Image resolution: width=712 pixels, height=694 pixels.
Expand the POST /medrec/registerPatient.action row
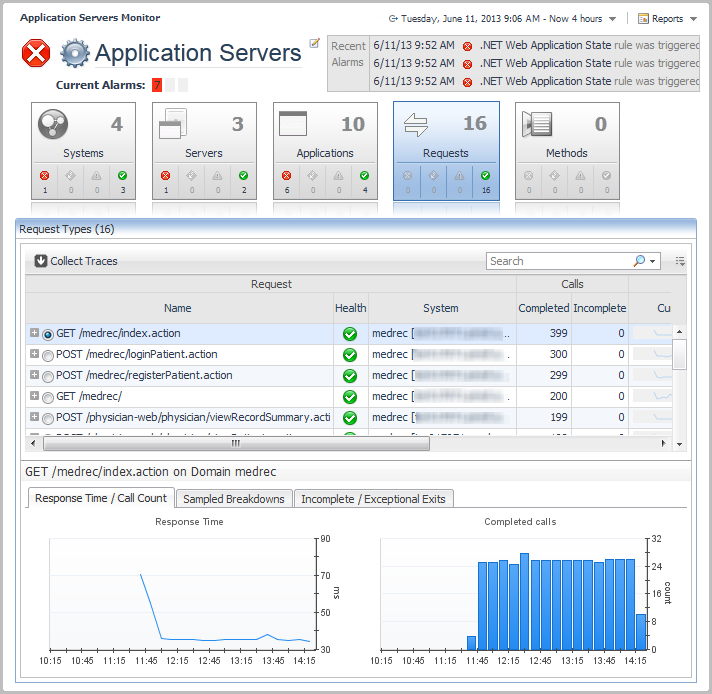coord(34,374)
